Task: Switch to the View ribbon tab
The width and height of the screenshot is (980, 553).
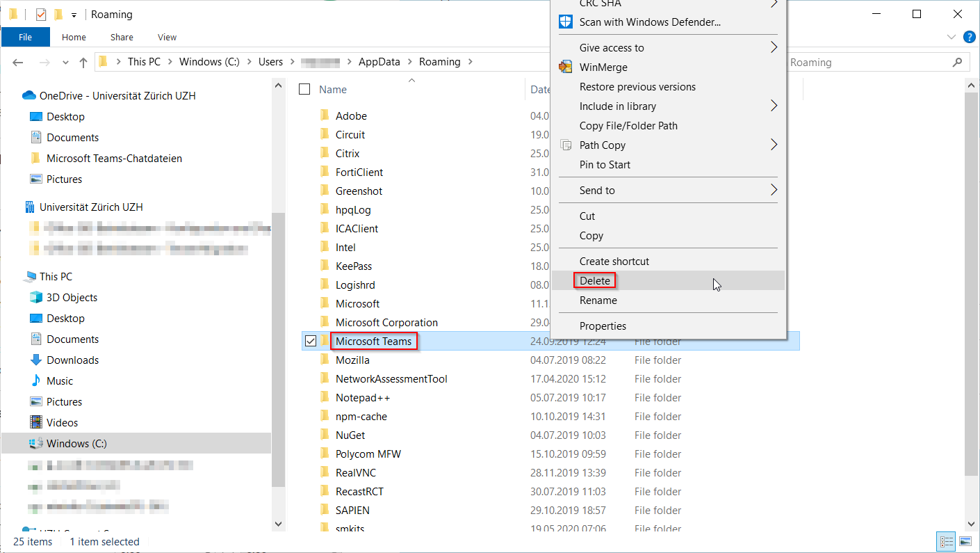Action: (x=167, y=37)
